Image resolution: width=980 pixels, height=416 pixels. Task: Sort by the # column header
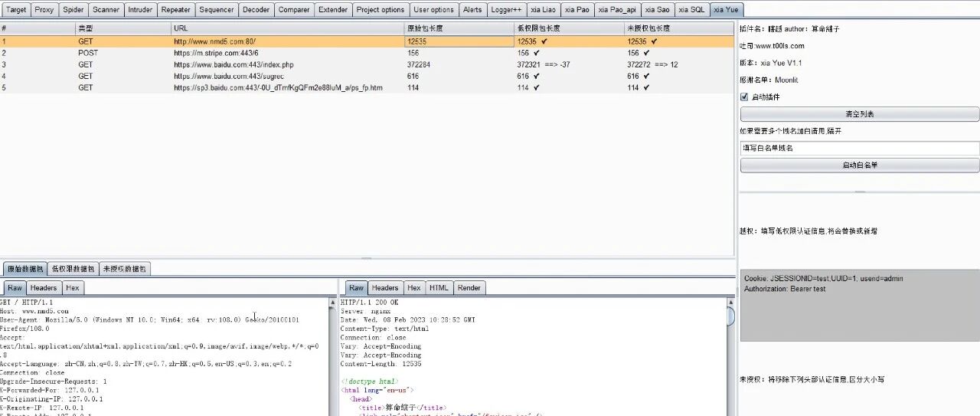point(38,28)
